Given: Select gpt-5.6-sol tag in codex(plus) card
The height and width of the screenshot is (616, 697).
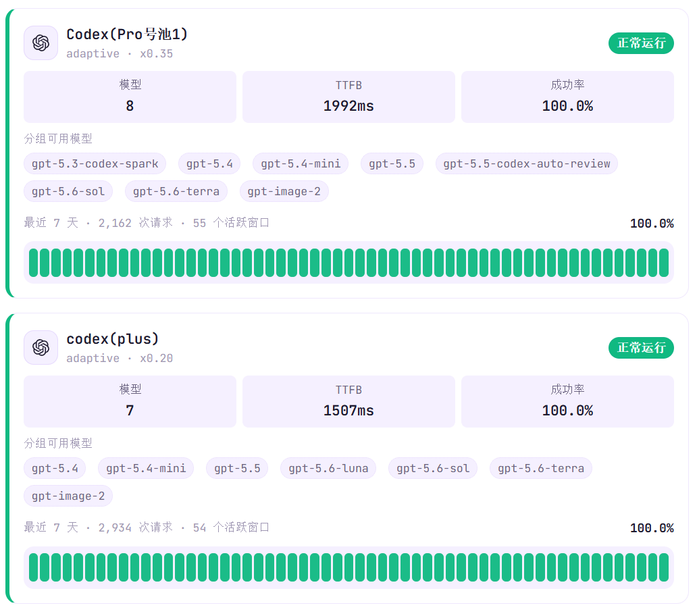Looking at the screenshot, I should point(433,468).
